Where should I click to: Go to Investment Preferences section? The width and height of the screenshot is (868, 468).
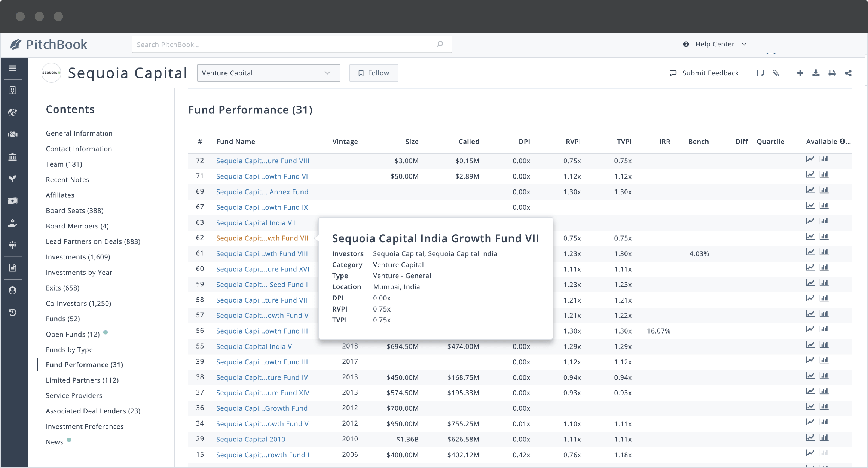[x=85, y=426]
